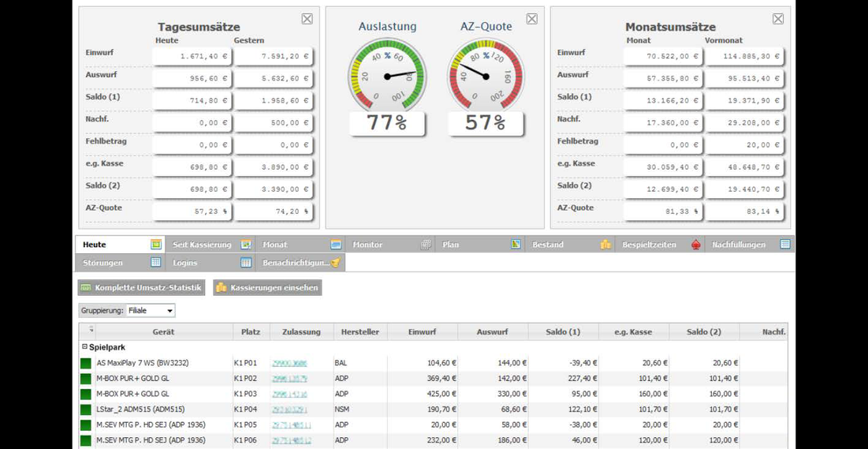This screenshot has width=868, height=449.
Task: Click green status square in K1 P03 row
Action: (86, 395)
